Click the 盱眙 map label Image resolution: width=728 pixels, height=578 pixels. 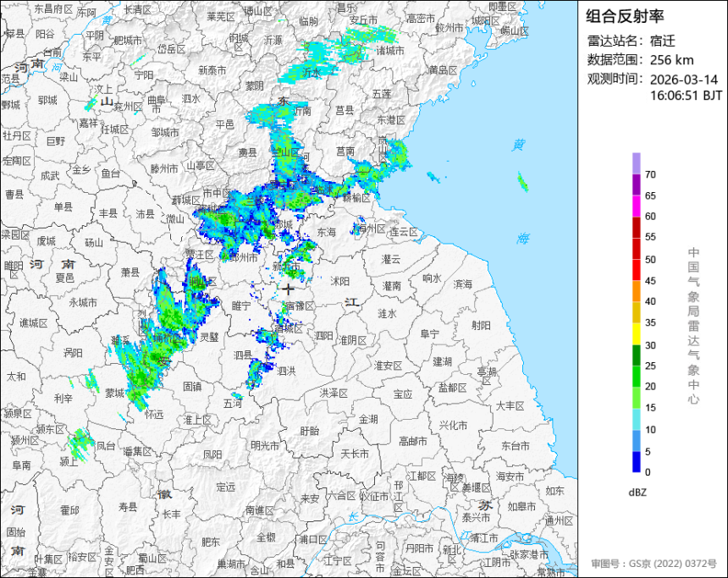click(309, 431)
